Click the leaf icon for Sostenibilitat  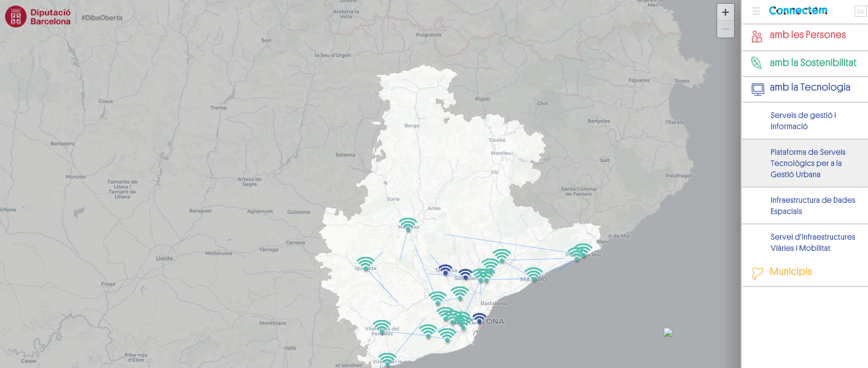(x=757, y=63)
